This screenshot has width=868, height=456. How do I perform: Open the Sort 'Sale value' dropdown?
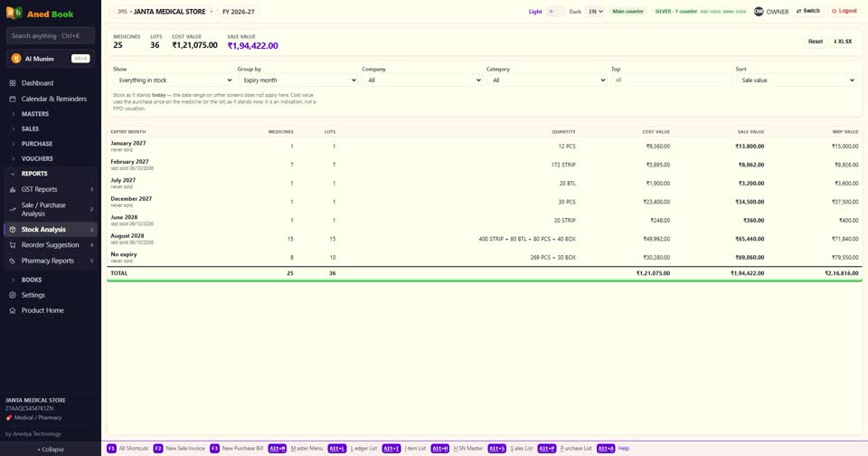click(796, 81)
